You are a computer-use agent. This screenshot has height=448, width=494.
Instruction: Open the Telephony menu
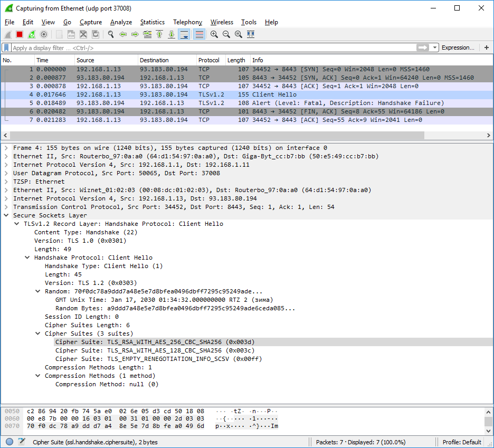pos(187,22)
